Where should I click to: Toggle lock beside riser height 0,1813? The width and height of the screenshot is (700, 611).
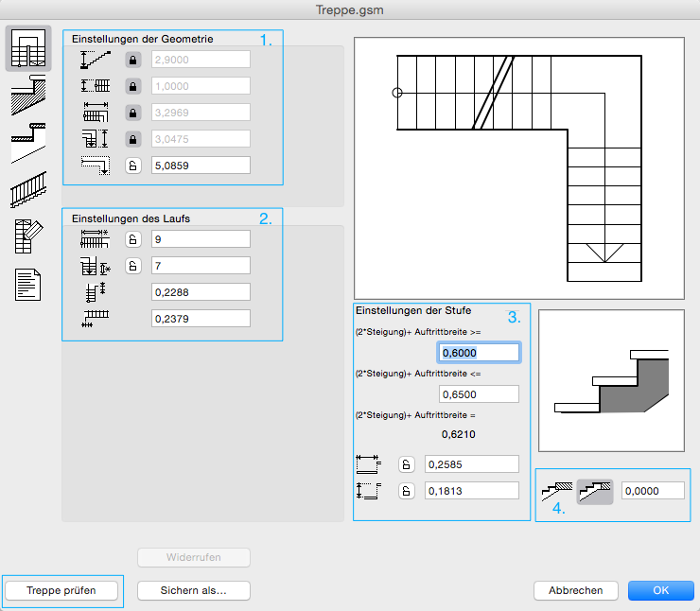tap(406, 490)
